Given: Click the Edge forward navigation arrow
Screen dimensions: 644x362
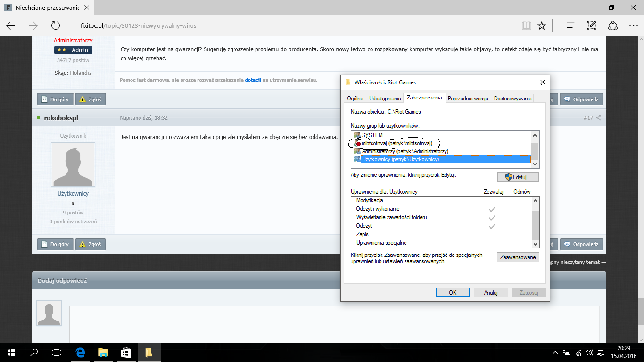Looking at the screenshot, I should (x=33, y=25).
